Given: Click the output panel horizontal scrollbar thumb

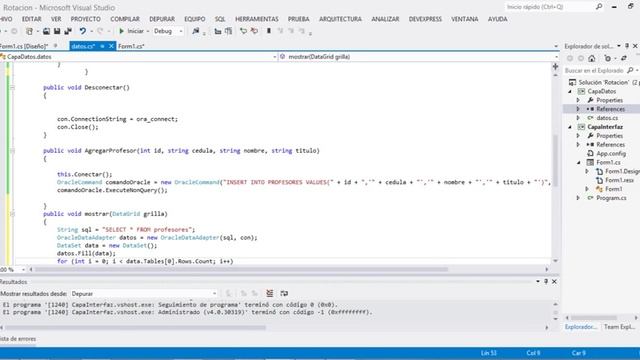Looking at the screenshot, I should coord(135,327).
